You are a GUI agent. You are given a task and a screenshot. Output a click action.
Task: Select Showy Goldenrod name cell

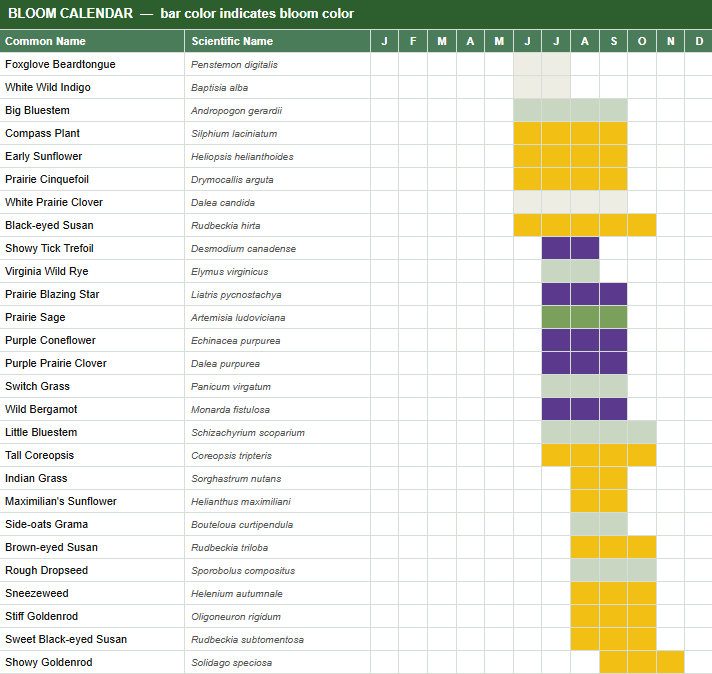click(x=92, y=663)
